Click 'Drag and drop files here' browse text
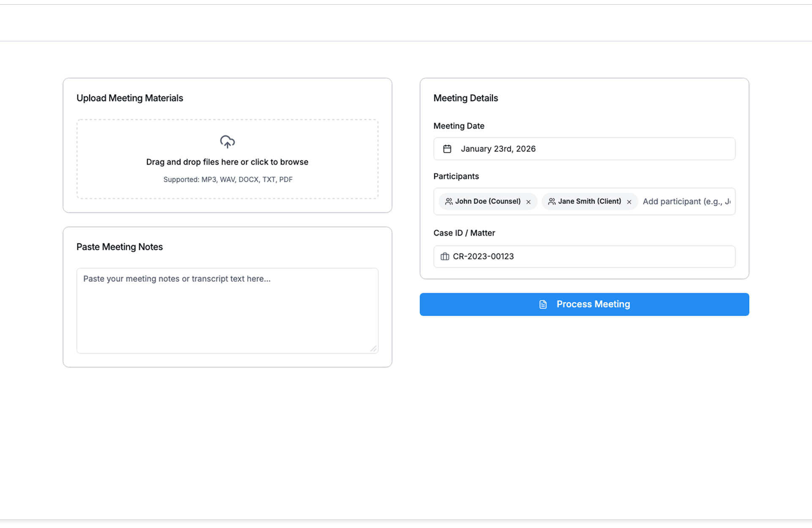812x528 pixels. 227,162
